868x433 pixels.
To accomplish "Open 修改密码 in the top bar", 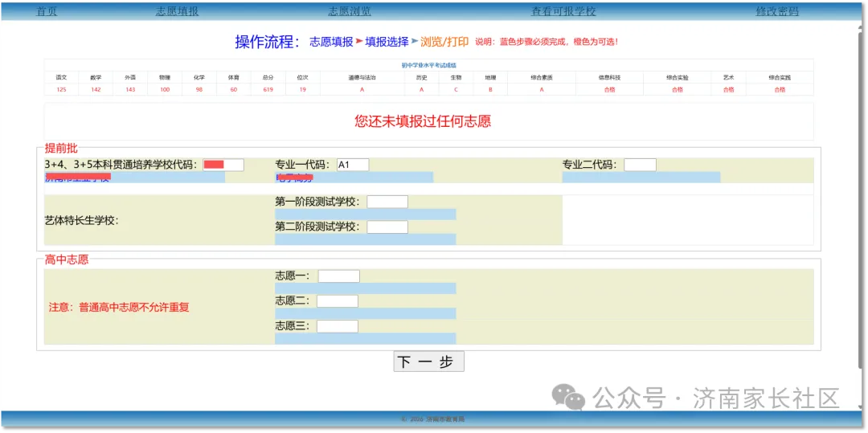I will (x=777, y=11).
